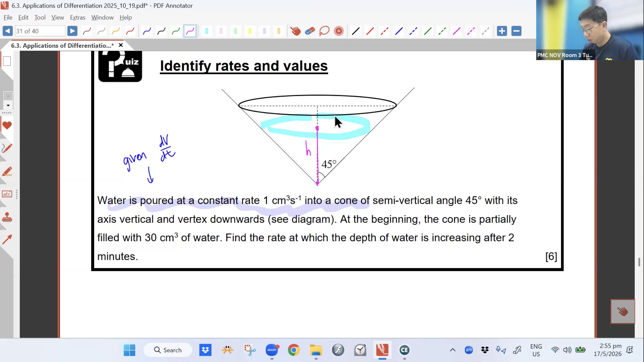Select the purple-red pen preset
This screenshot has height=362, width=644.
click(87, 31)
